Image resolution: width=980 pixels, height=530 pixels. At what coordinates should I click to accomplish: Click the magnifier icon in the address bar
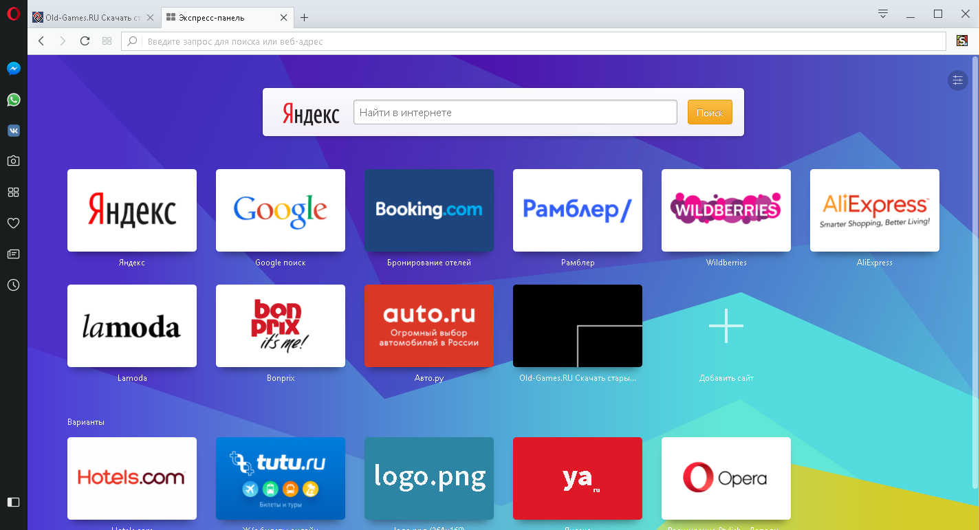click(133, 41)
